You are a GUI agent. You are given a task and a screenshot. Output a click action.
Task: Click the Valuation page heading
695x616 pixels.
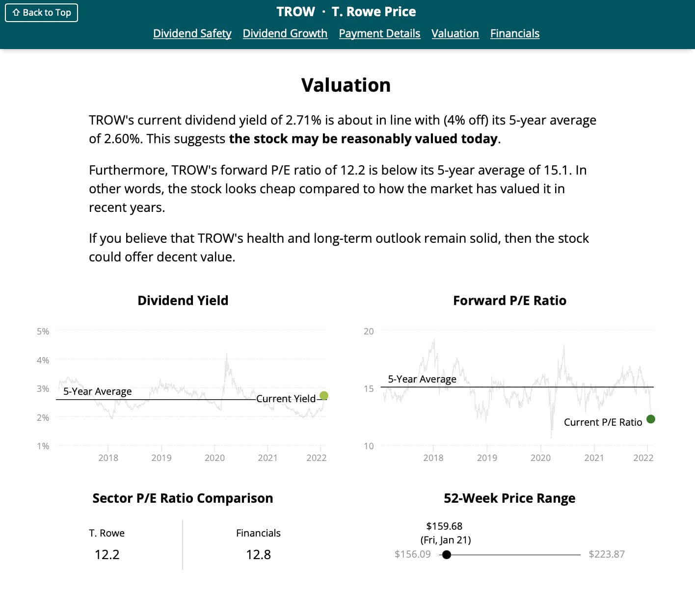pos(346,85)
